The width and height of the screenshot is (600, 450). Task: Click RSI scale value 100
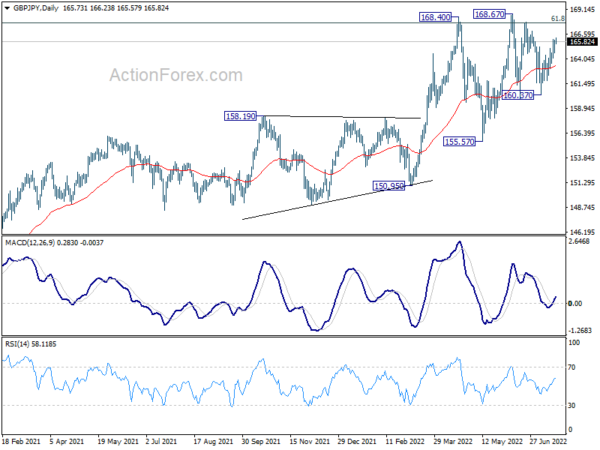pyautogui.click(x=574, y=343)
